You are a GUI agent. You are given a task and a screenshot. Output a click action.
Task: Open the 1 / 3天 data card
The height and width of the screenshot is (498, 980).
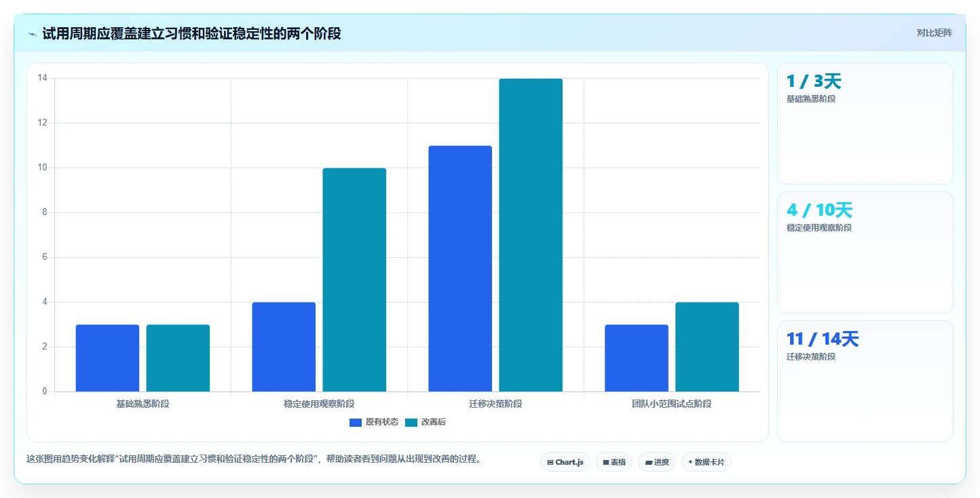coord(865,123)
